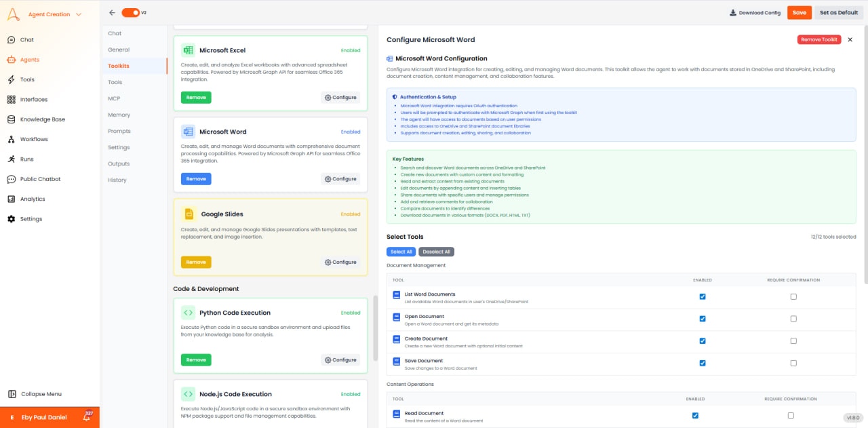The image size is (868, 428).
Task: Click Deselect All tools
Action: pyautogui.click(x=436, y=252)
